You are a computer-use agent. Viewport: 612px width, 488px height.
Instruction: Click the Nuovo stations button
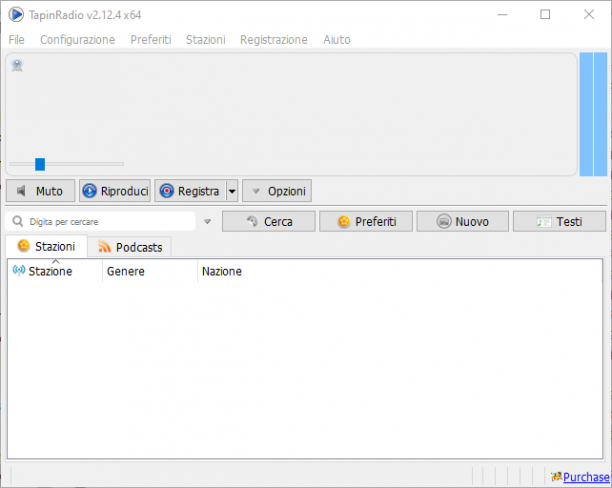click(x=463, y=222)
